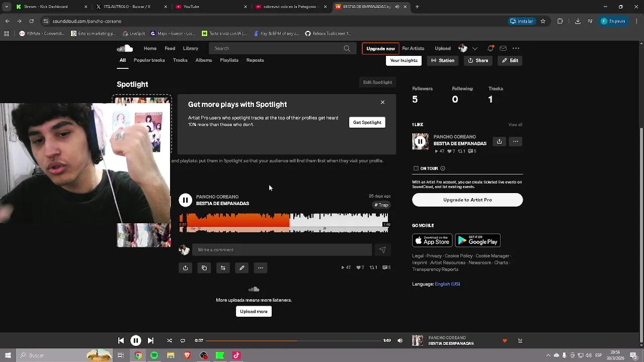Skip to next track in player

pyautogui.click(x=150, y=340)
